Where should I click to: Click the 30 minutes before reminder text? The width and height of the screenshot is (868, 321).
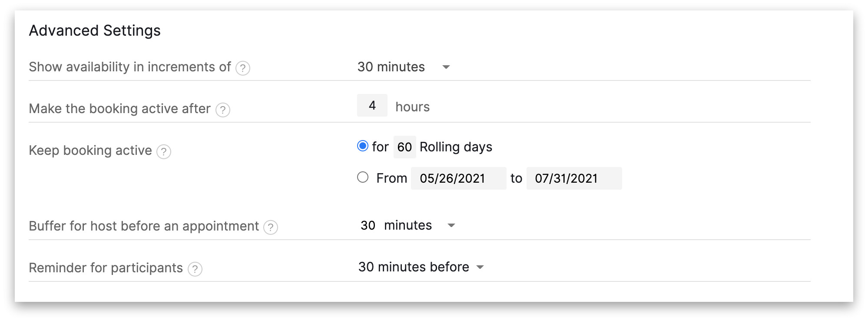(414, 267)
